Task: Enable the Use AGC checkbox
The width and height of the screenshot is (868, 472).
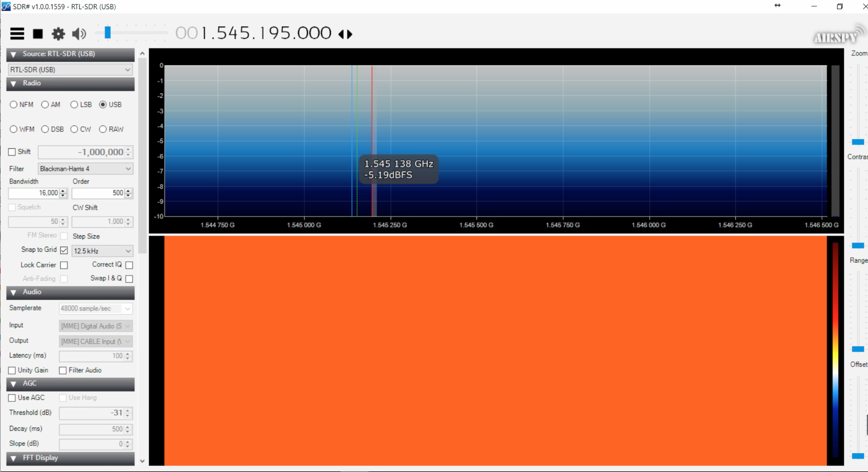Action: point(12,398)
